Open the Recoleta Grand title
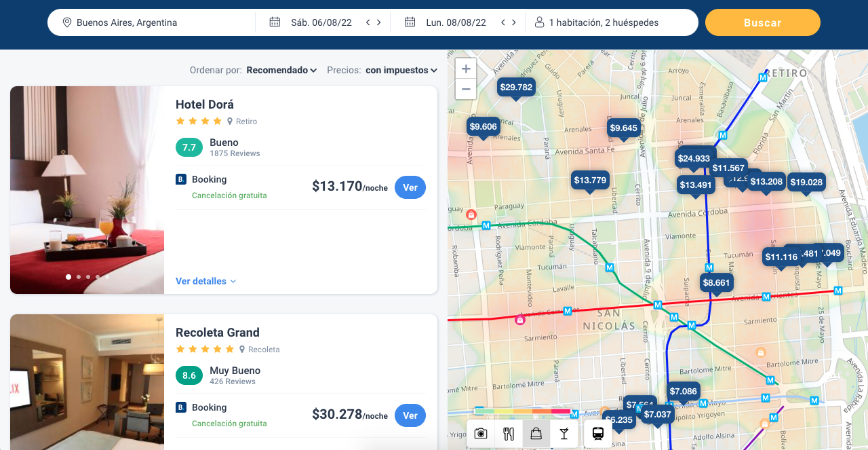The image size is (868, 450). (218, 333)
